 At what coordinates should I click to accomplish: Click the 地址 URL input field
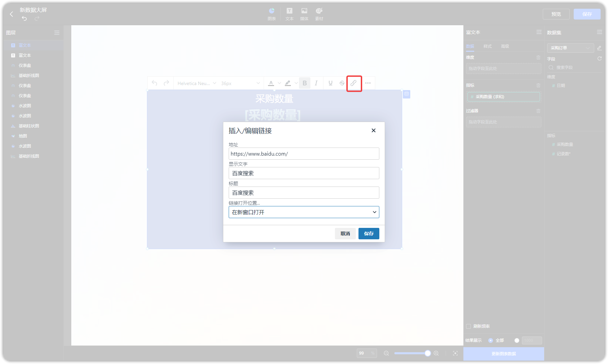click(x=303, y=154)
